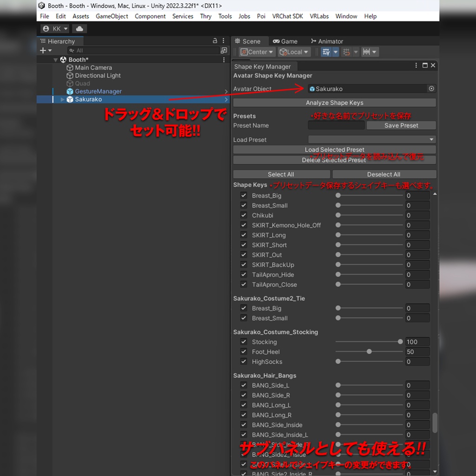Click the object picker circle beside Sakurako field
476x476 pixels.
[431, 88]
